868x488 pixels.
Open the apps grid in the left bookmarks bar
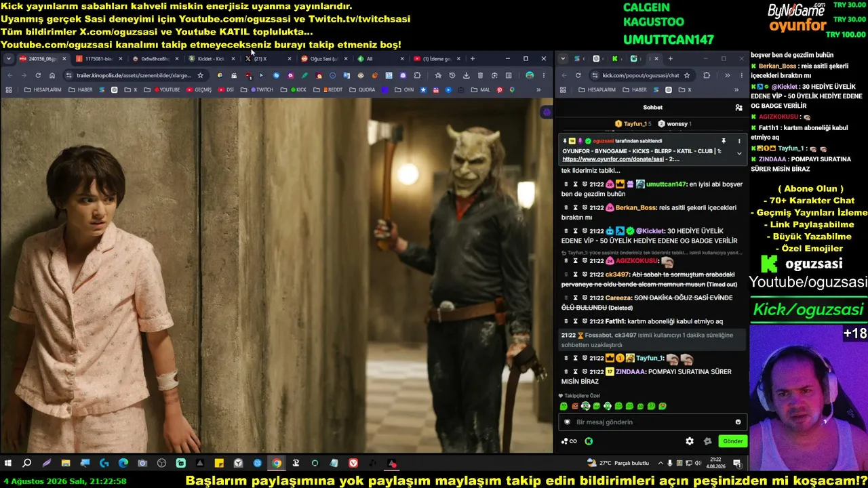point(9,89)
